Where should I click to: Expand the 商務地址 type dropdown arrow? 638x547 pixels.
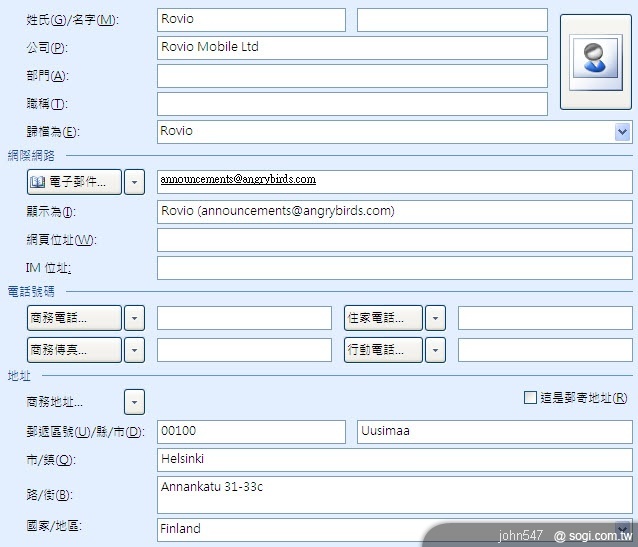pos(135,402)
